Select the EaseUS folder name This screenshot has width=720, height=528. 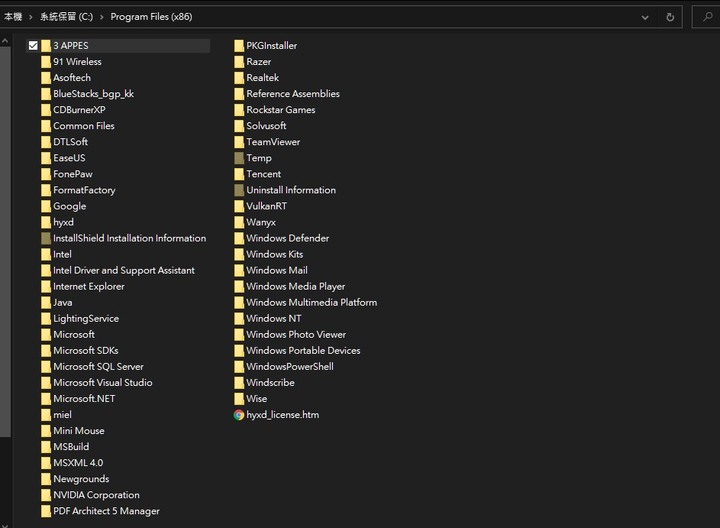coord(69,158)
